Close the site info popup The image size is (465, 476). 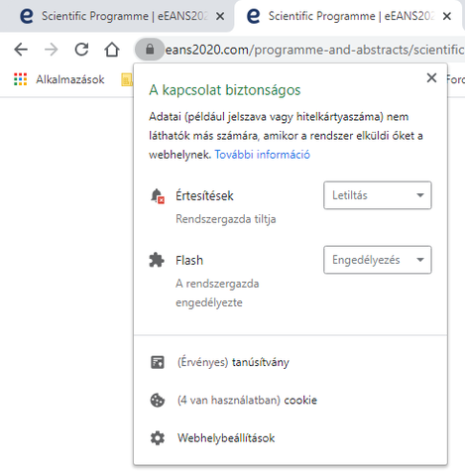(x=431, y=78)
